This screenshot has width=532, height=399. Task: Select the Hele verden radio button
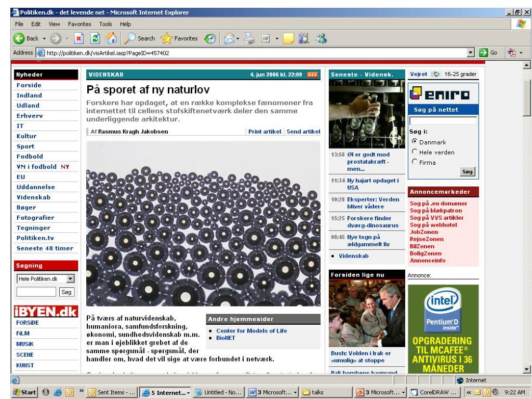click(414, 152)
